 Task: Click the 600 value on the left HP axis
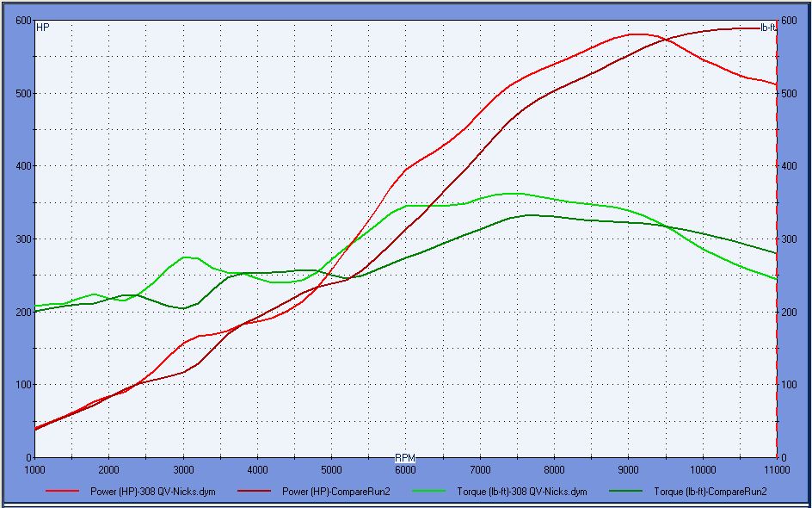[x=22, y=21]
